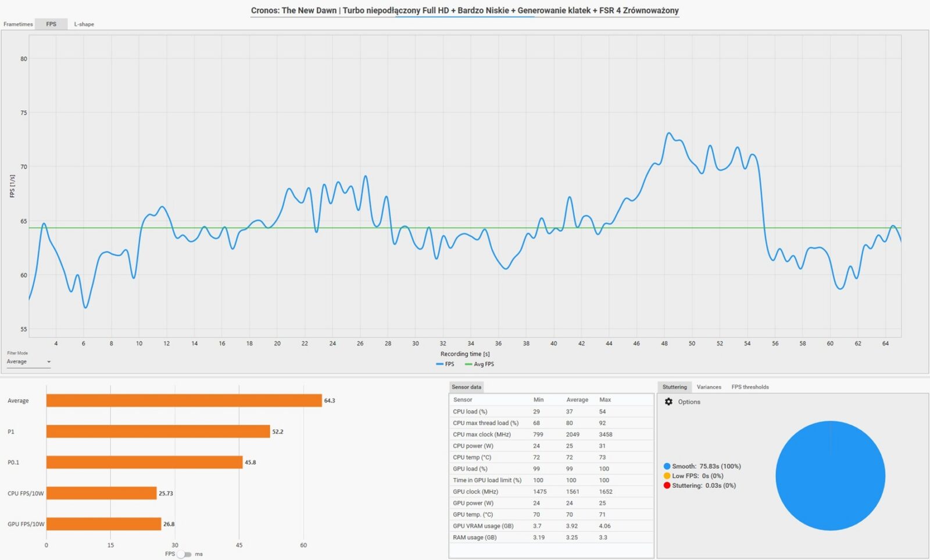930x560 pixels.
Task: Select the red Stuttering legend dot
Action: [x=667, y=486]
